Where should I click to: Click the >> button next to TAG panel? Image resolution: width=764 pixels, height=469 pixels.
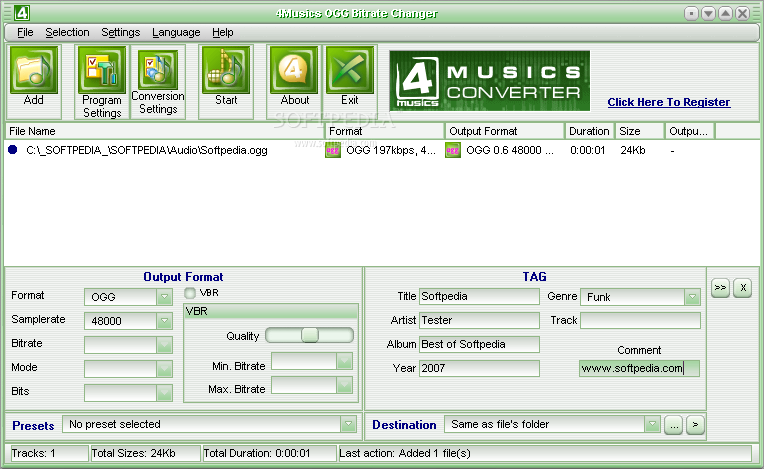pos(720,288)
